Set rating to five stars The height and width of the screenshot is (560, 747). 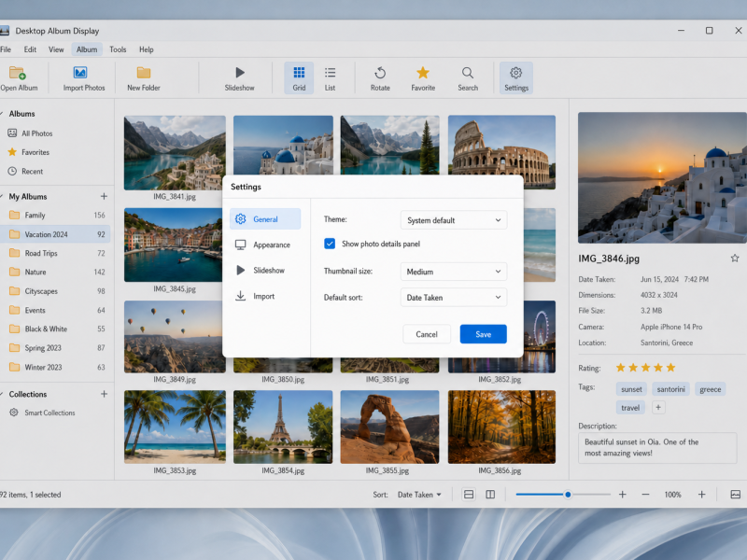670,367
